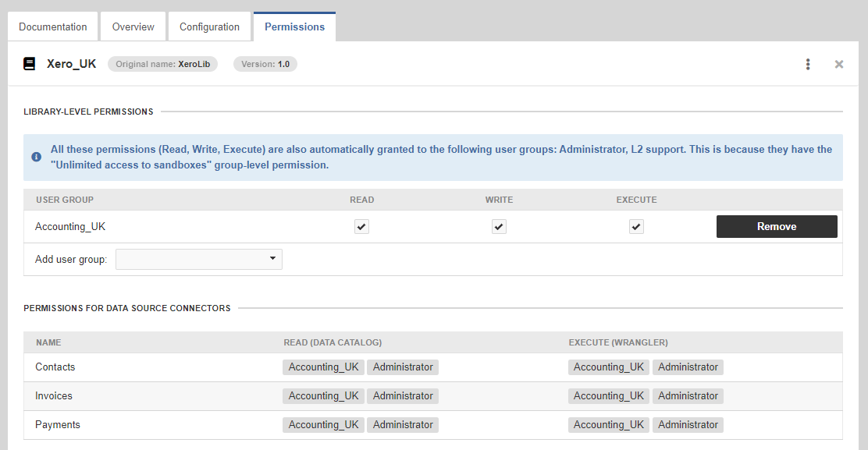
Task: Click the Administrator badge in Payments wrangler column
Action: pos(688,424)
